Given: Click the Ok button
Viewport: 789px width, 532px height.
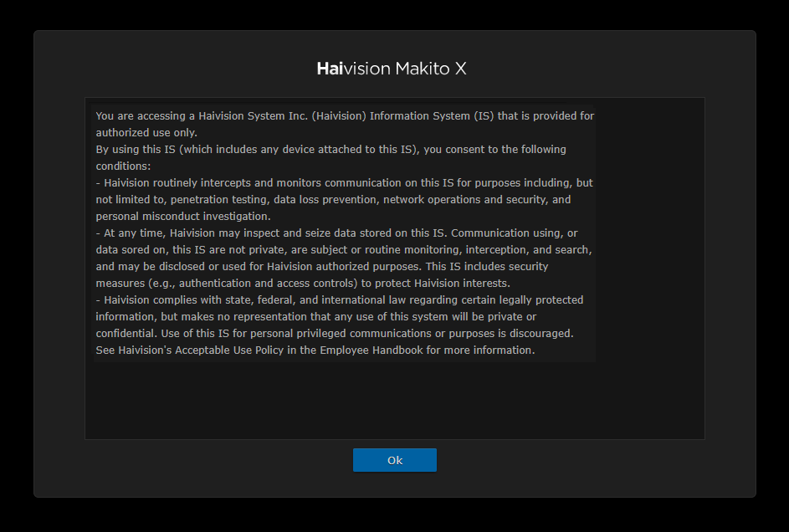Looking at the screenshot, I should 394,460.
